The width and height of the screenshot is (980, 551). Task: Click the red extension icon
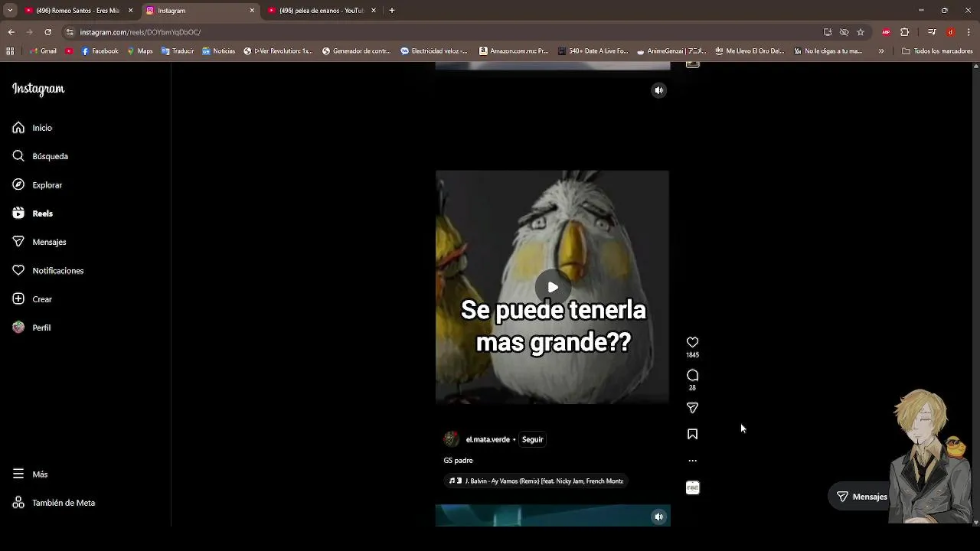click(x=886, y=32)
